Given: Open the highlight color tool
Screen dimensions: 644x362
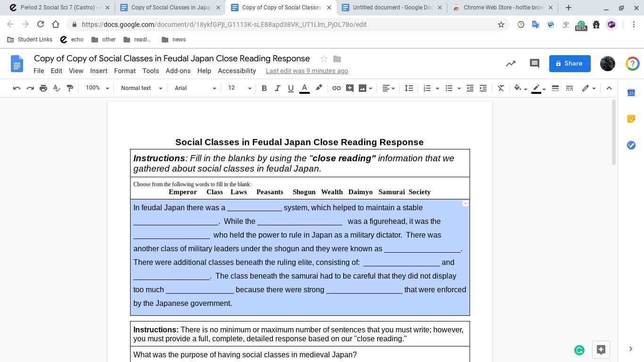Looking at the screenshot, I should pos(319,88).
